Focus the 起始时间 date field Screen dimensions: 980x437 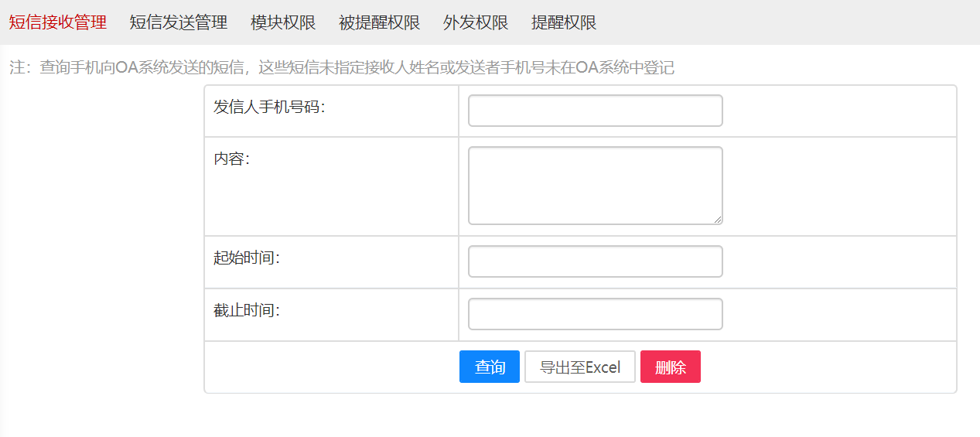pyautogui.click(x=595, y=261)
